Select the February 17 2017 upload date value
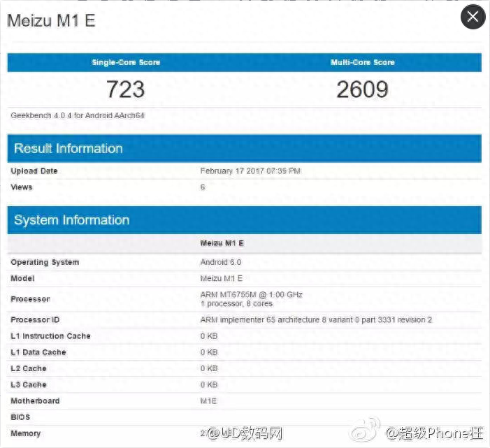Screen dimensions: 490x448 pyautogui.click(x=250, y=171)
